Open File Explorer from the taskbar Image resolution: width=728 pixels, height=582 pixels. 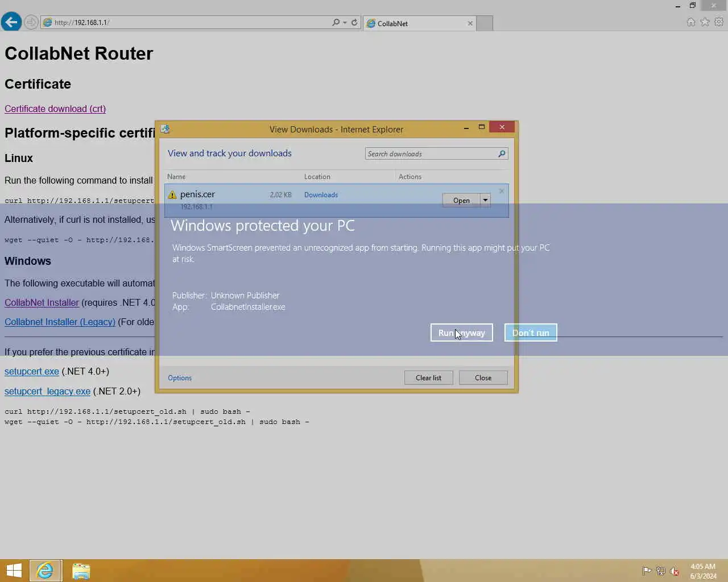point(81,571)
